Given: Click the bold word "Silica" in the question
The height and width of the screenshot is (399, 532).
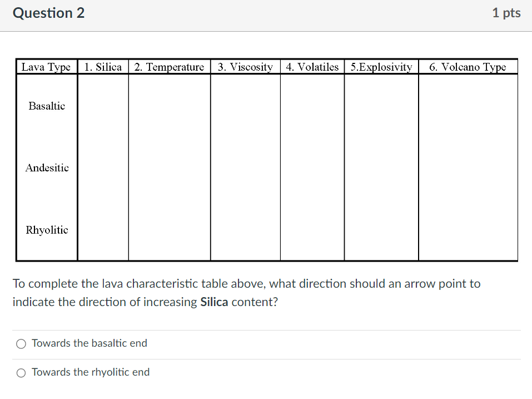Looking at the screenshot, I should click(214, 302).
